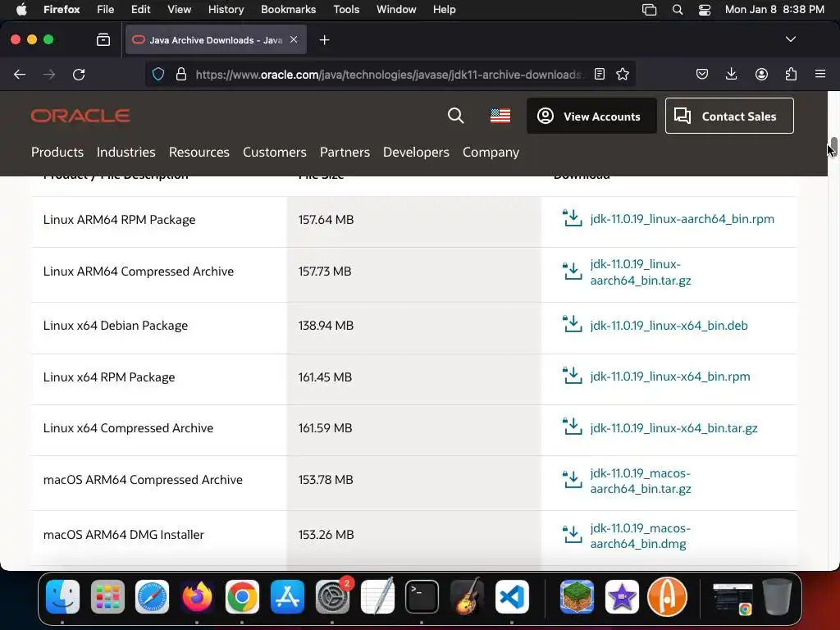This screenshot has height=630, width=840.
Task: Download jdk-11.0.19_linux-x64_bin.rpm
Action: tap(669, 376)
